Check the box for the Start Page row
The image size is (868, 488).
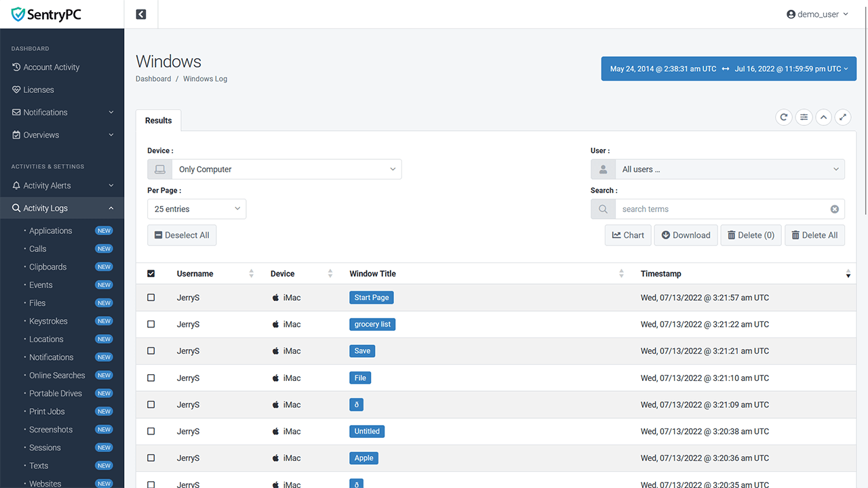(151, 298)
